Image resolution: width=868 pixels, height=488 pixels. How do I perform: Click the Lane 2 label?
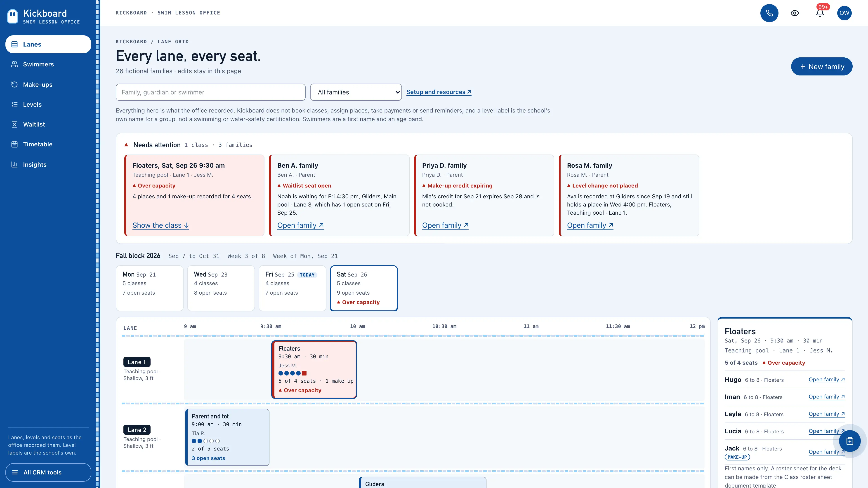click(137, 429)
